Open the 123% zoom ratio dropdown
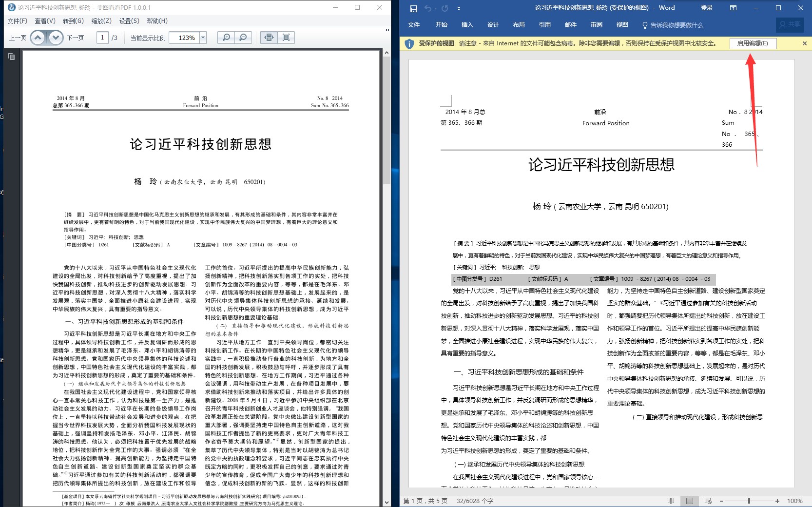This screenshot has height=507, width=812. pyautogui.click(x=203, y=38)
